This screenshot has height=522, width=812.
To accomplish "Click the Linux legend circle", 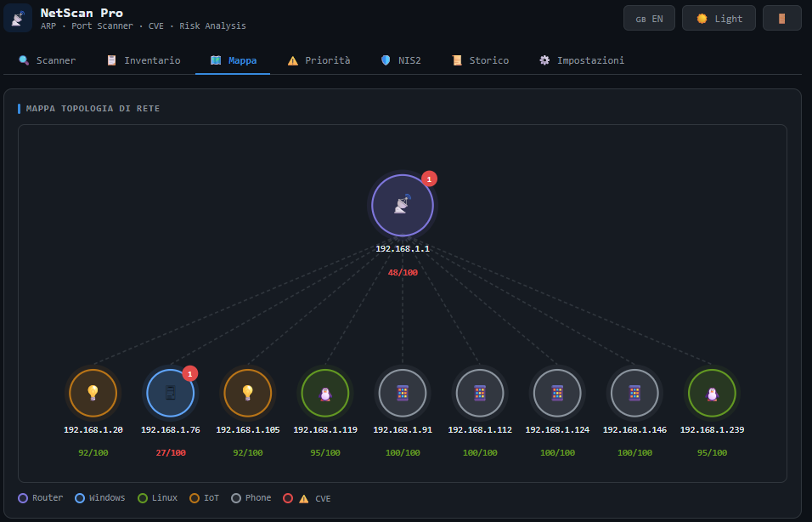I will click(x=143, y=498).
